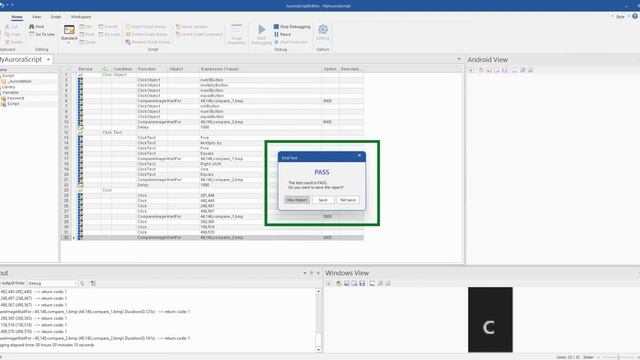
Task: Click the Copy icon in the ribbon
Action: pos(7,34)
